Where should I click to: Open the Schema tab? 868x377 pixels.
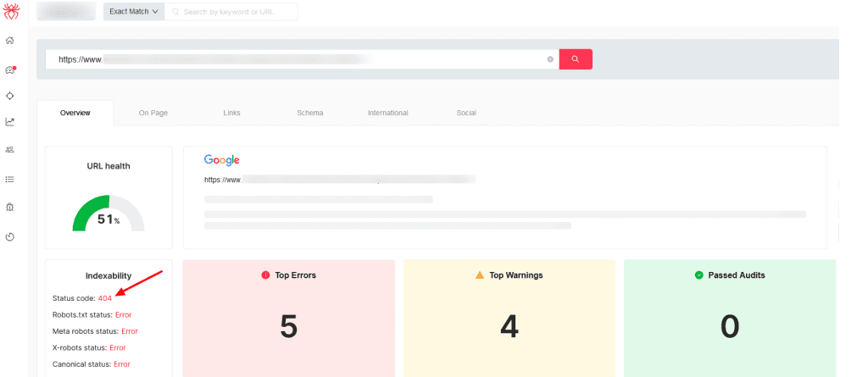(310, 113)
